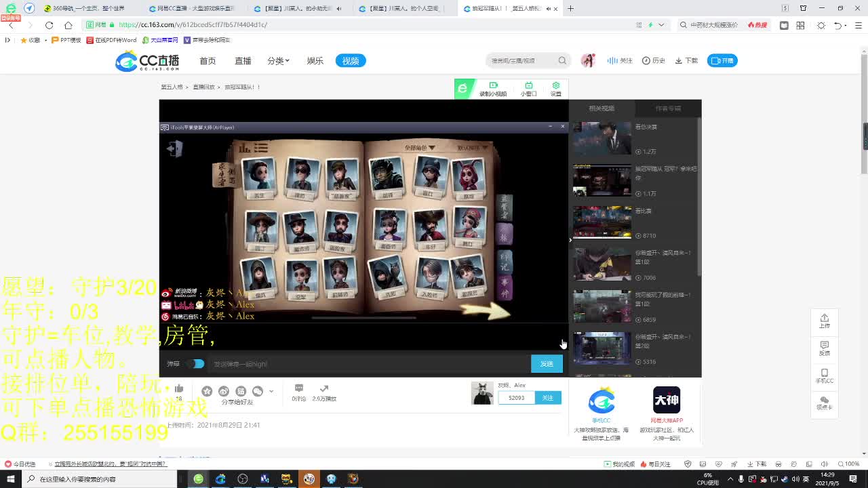Viewport: 868px width, 488px height.
Task: Open related video with 1.1万 views
Action: click(x=602, y=180)
